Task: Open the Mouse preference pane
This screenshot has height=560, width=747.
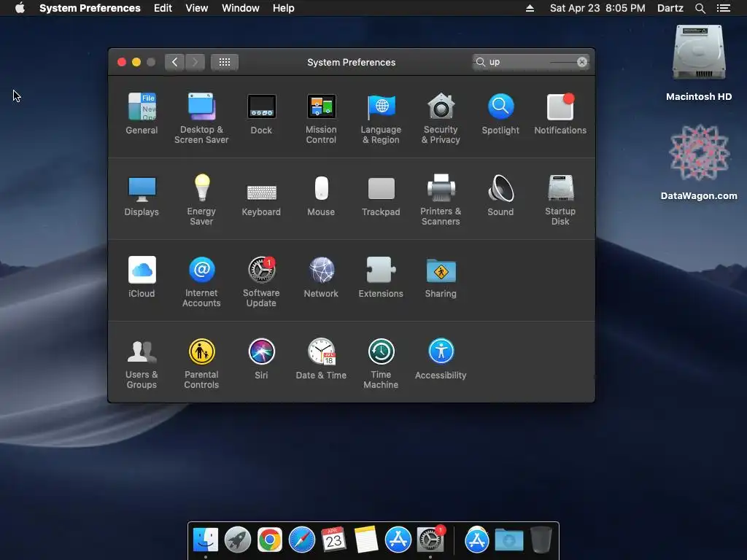Action: 321,195
